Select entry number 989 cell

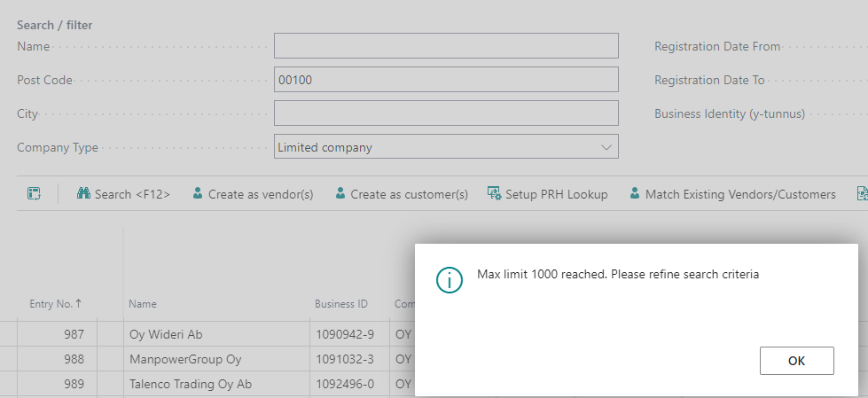57,384
